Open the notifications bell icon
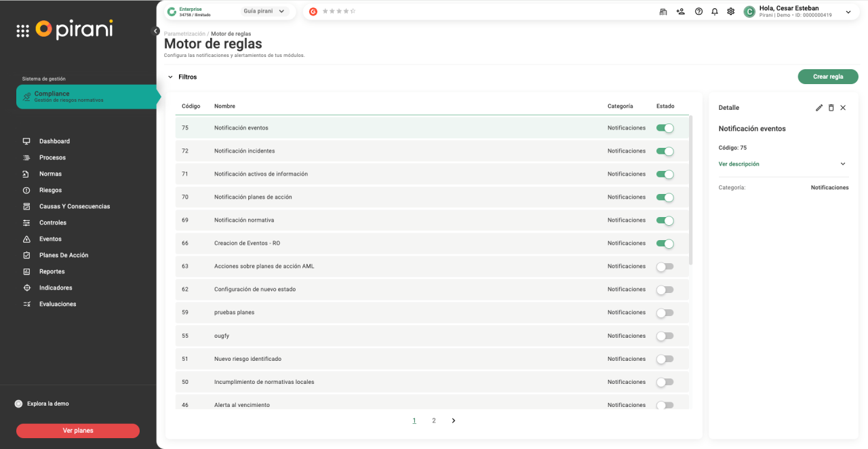 [715, 12]
